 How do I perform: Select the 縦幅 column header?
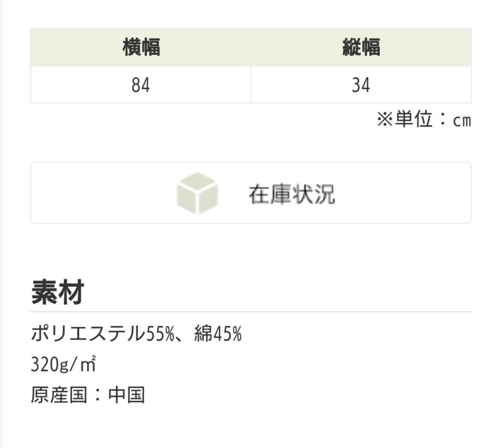[x=361, y=47]
